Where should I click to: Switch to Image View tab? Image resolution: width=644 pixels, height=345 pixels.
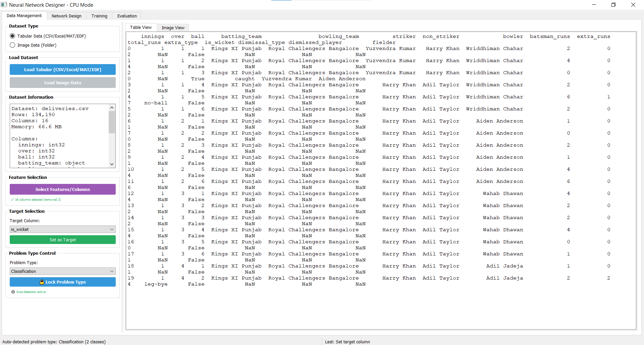tap(173, 28)
